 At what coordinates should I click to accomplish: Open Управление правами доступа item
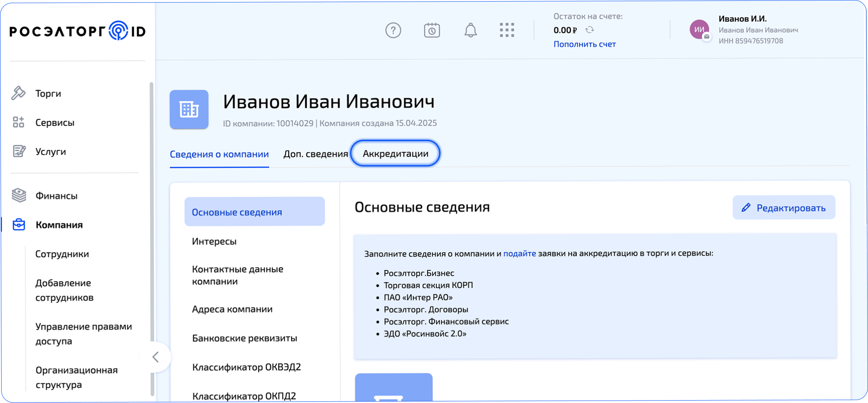pos(84,334)
